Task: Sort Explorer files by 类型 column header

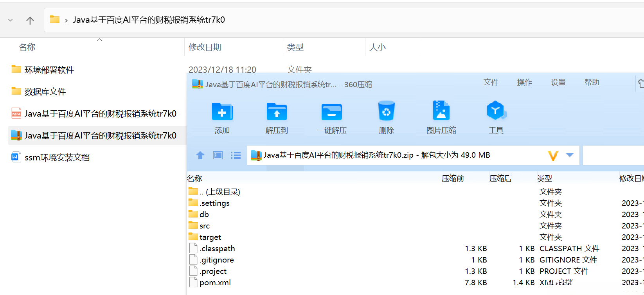Action: [295, 47]
